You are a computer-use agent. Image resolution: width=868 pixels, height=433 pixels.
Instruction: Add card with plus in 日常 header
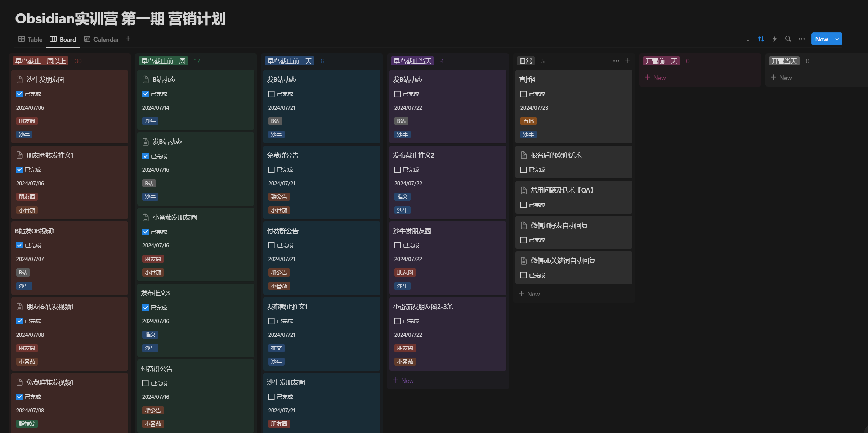point(627,61)
